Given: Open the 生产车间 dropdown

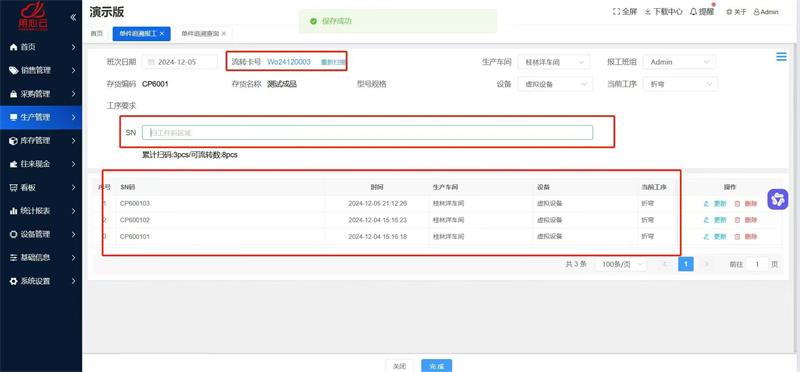Looking at the screenshot, I should [x=554, y=62].
